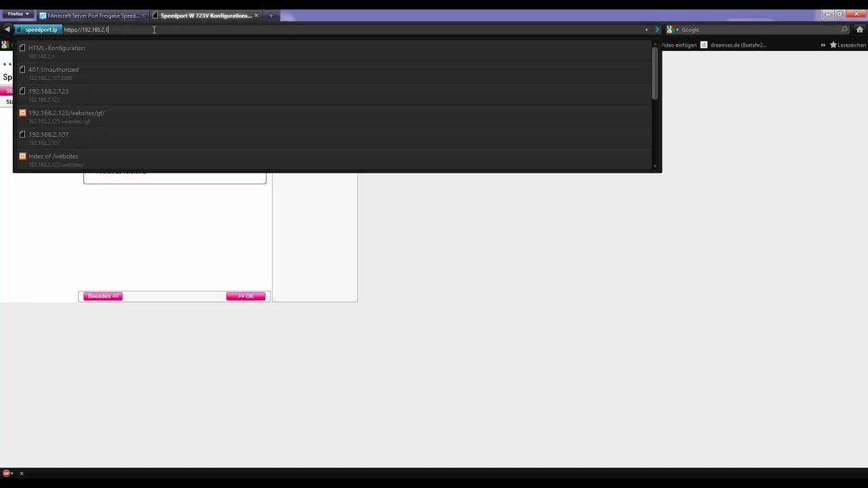The height and width of the screenshot is (488, 868).
Task: Click the pink Beenden << button
Action: 103,296
